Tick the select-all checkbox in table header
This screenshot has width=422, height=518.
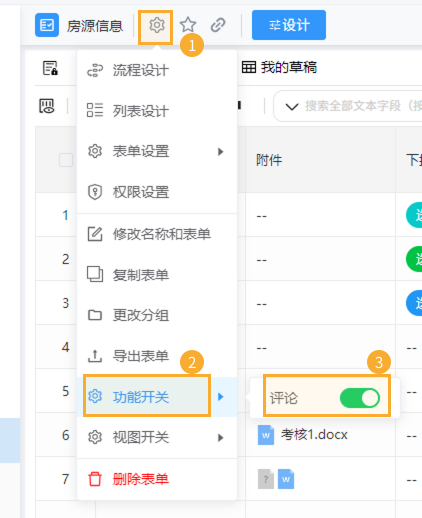point(66,160)
